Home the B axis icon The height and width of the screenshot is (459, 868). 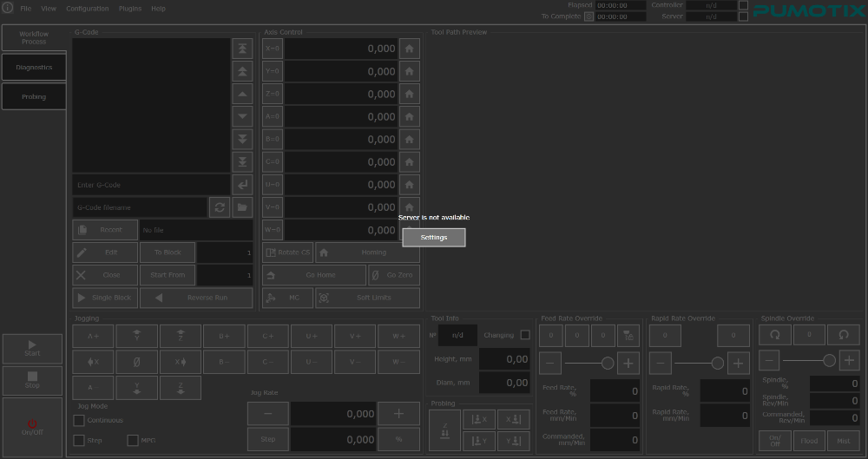(x=409, y=140)
